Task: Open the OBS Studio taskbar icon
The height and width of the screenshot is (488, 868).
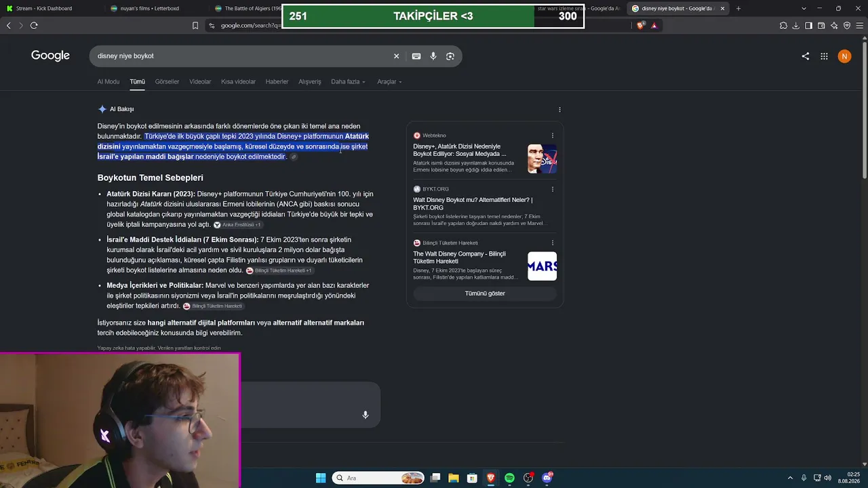Action: [x=528, y=478]
